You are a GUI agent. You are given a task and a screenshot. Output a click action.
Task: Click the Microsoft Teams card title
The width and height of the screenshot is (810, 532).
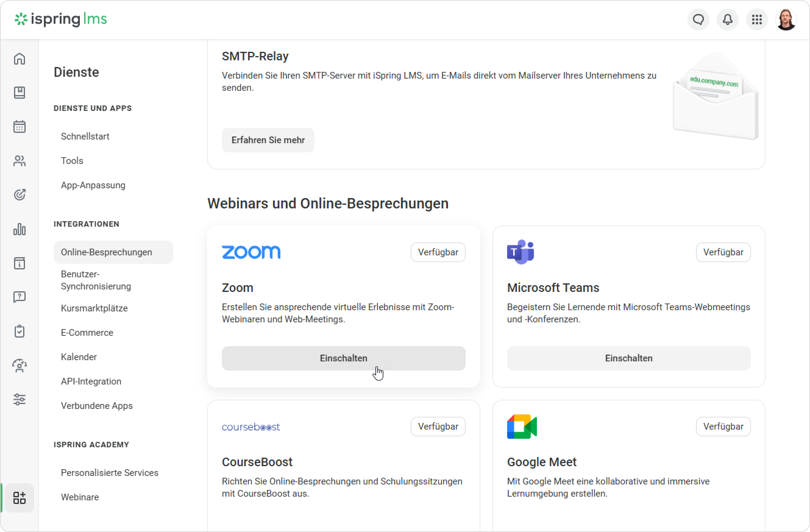point(553,288)
